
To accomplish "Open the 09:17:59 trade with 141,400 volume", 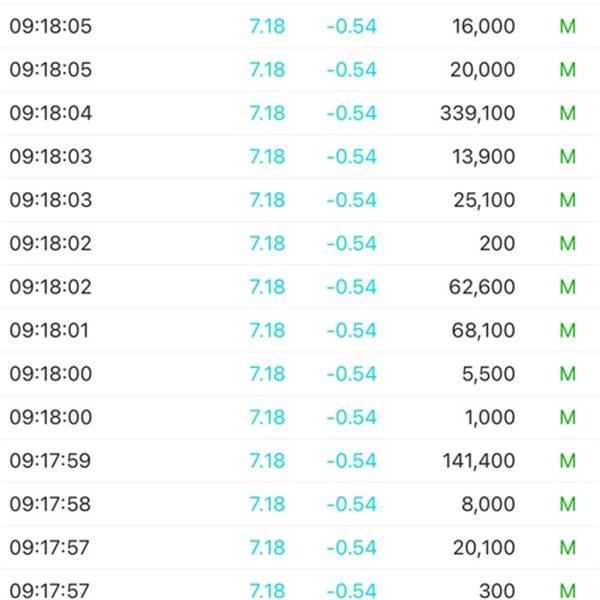I will point(300,460).
